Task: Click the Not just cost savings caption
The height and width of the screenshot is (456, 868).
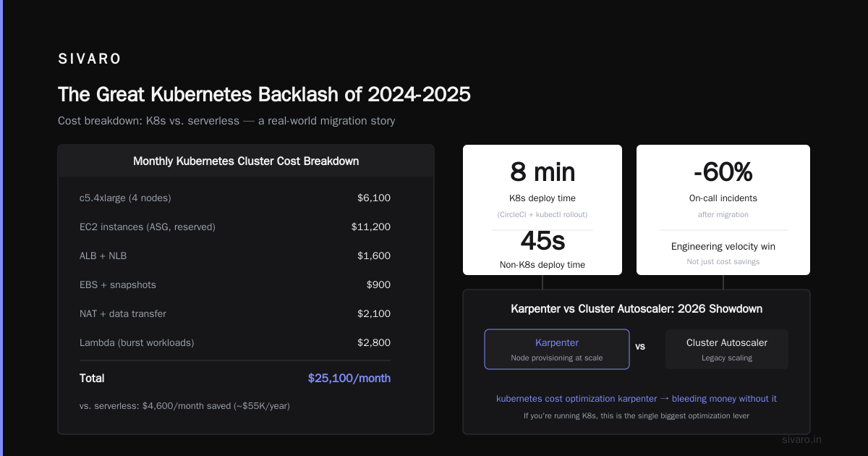Action: 723,261
